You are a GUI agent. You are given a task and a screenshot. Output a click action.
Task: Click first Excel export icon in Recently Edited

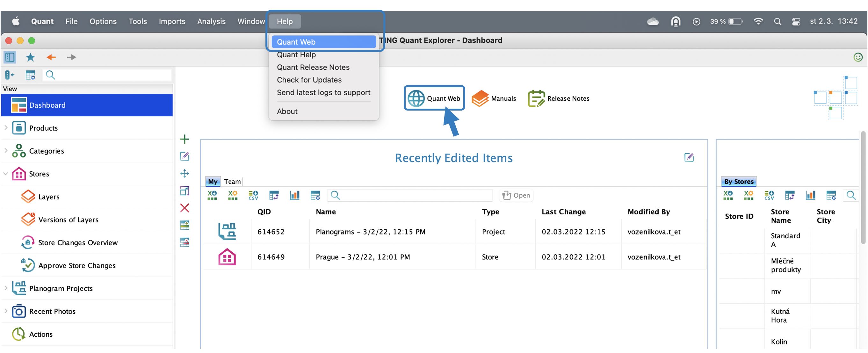point(212,195)
